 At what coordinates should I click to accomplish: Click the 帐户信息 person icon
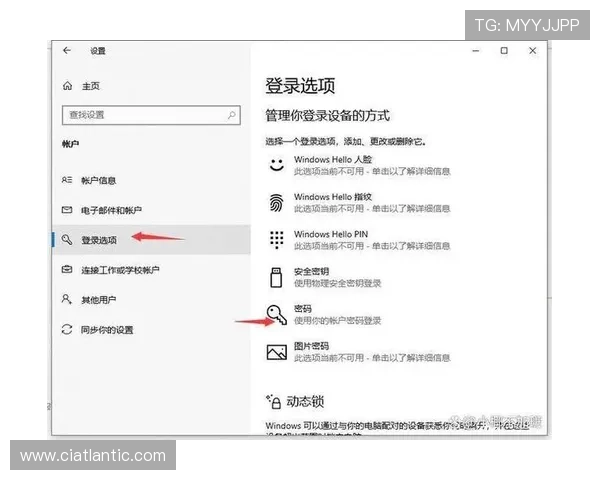[67, 180]
